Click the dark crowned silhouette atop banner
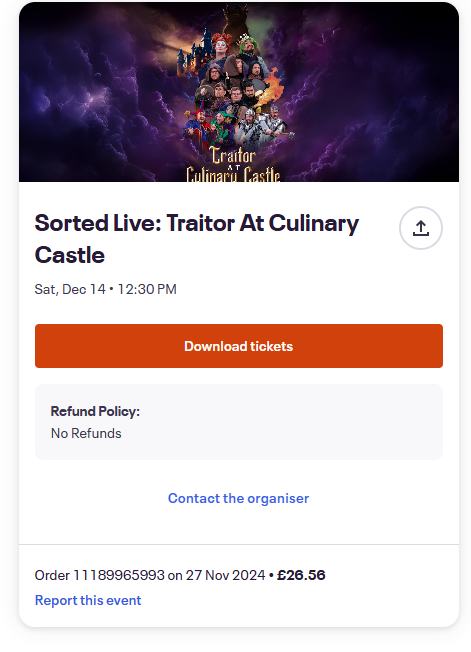Viewport: 471px width, 652px height. point(233,22)
